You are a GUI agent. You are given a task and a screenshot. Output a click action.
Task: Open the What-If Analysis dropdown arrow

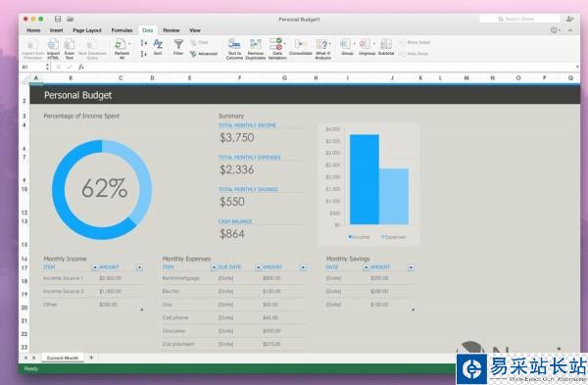[x=330, y=44]
